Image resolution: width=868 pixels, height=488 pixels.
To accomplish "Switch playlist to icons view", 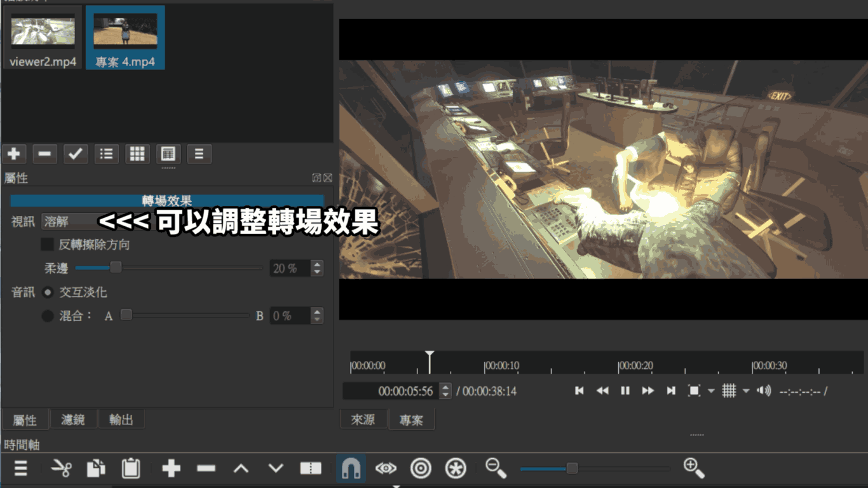I will (x=168, y=154).
